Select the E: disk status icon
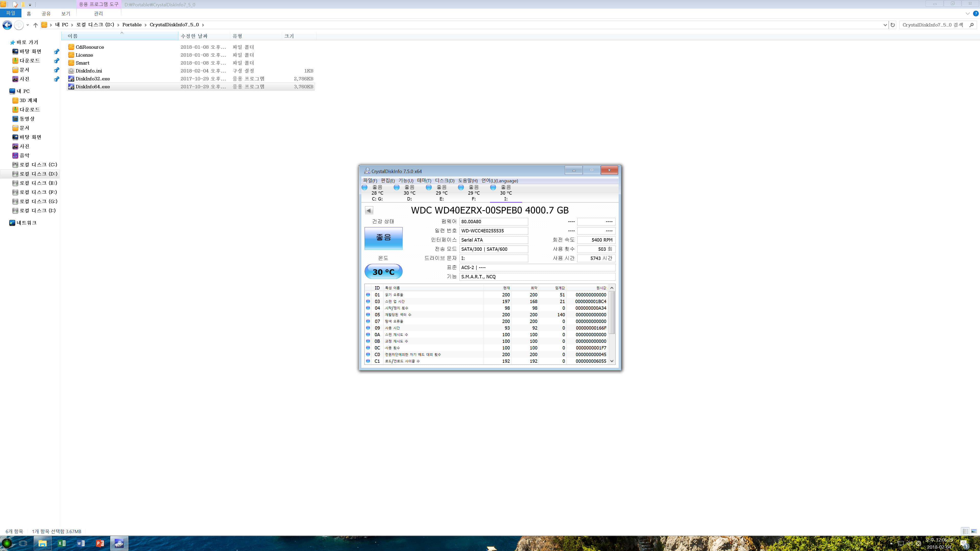Viewport: 980px width, 551px height. point(429,187)
